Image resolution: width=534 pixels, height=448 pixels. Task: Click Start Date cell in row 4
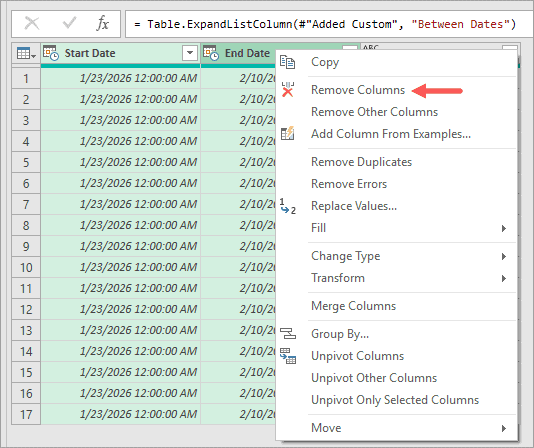pyautogui.click(x=121, y=141)
